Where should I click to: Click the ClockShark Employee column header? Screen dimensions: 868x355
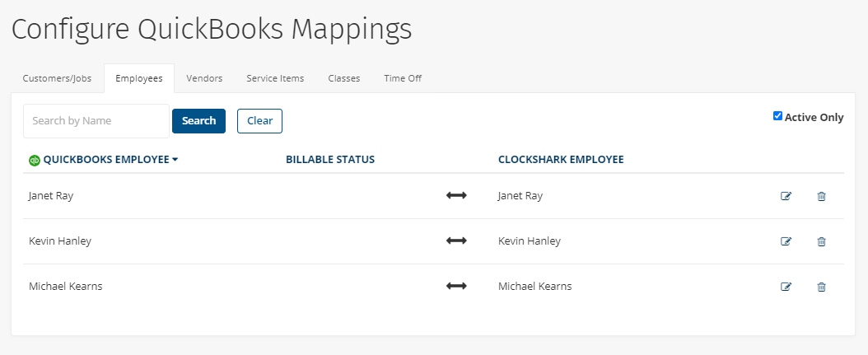[x=561, y=160]
